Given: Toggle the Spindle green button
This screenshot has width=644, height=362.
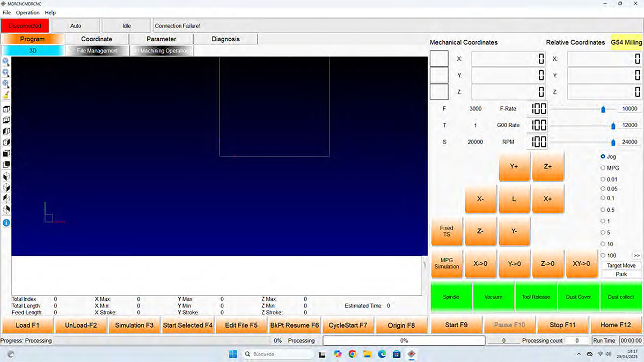Looking at the screenshot, I should (451, 297).
